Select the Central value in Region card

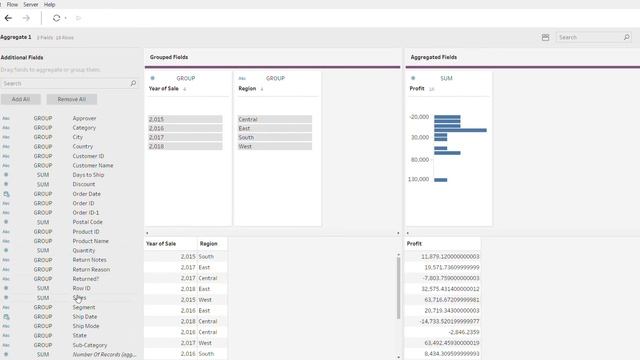[x=275, y=119]
